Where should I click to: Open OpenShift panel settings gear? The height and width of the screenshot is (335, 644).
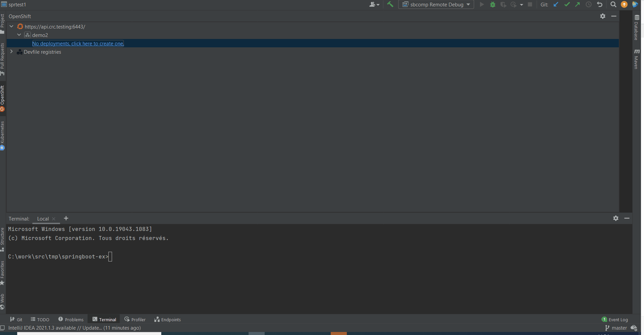[603, 16]
